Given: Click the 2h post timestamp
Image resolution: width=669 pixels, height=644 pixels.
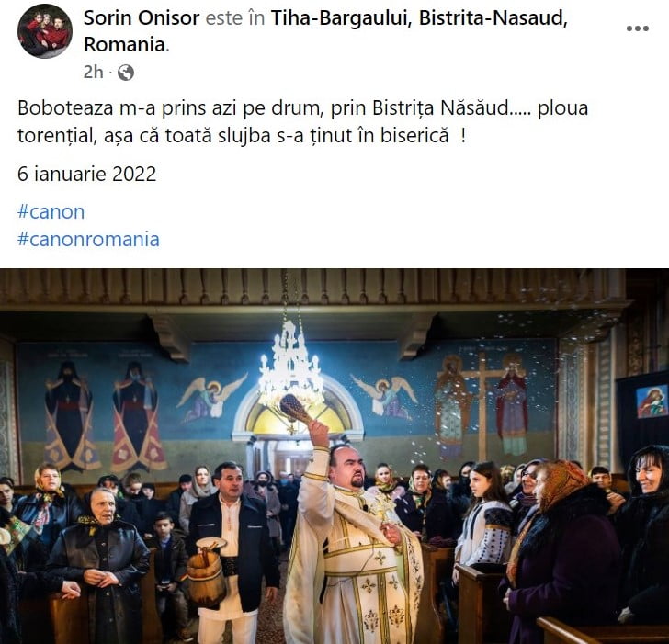Looking at the screenshot, I should click(93, 72).
